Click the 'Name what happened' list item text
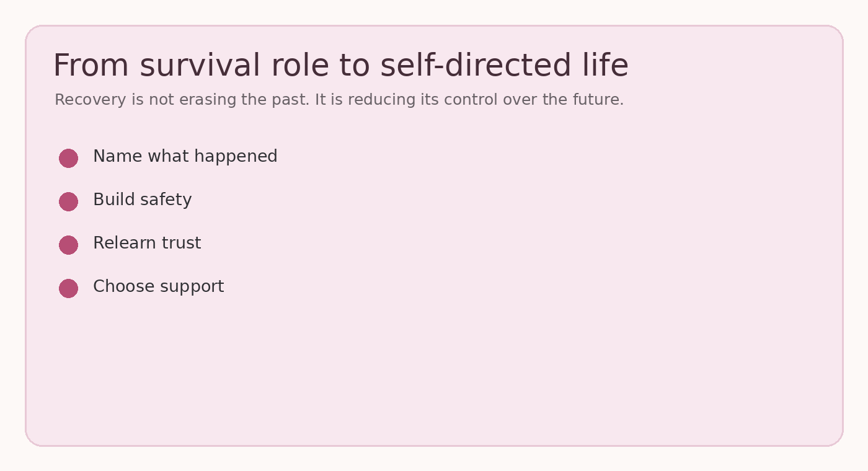 click(x=185, y=157)
